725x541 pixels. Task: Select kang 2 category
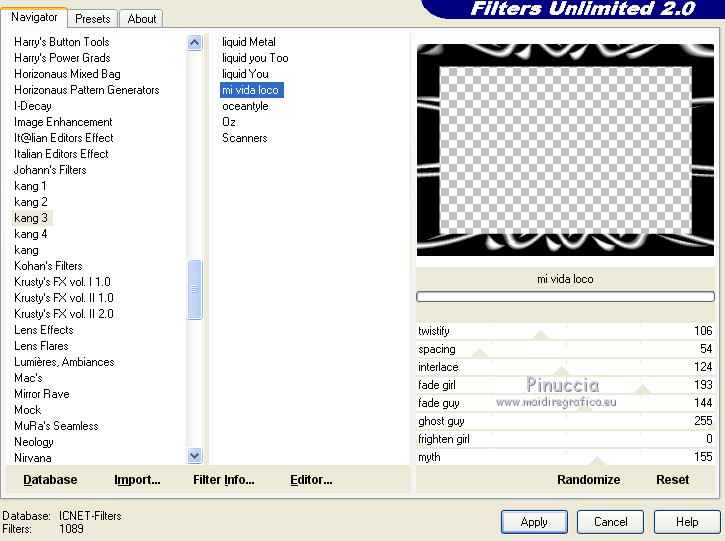(x=31, y=202)
